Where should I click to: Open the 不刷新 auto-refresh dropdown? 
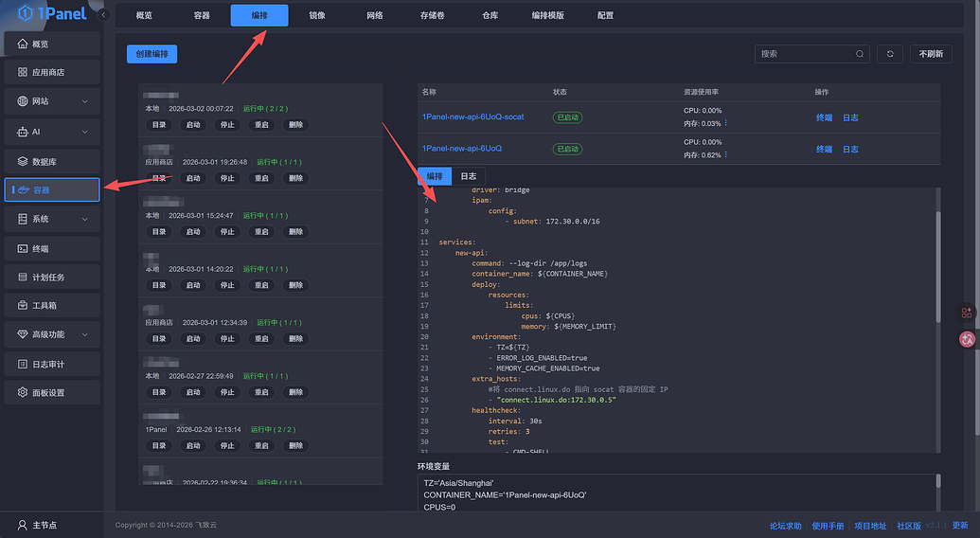(x=931, y=54)
